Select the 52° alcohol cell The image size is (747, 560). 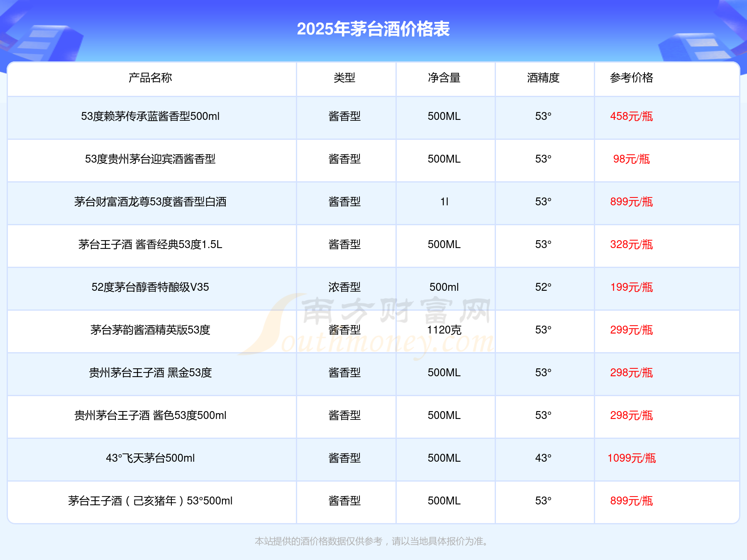click(543, 287)
